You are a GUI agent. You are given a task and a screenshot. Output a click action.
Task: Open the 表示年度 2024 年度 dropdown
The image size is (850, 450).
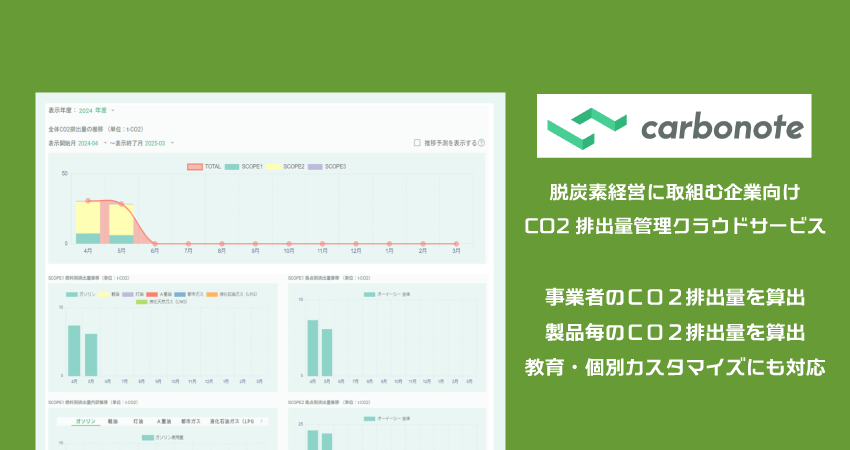(96, 111)
